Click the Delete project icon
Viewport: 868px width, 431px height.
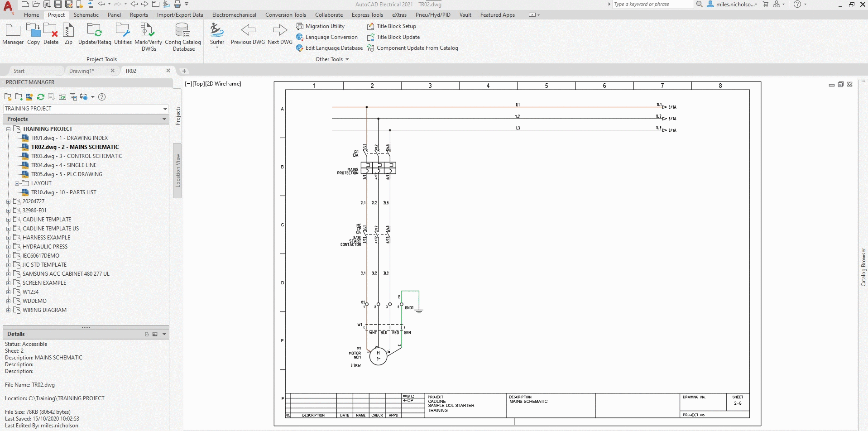coord(51,34)
